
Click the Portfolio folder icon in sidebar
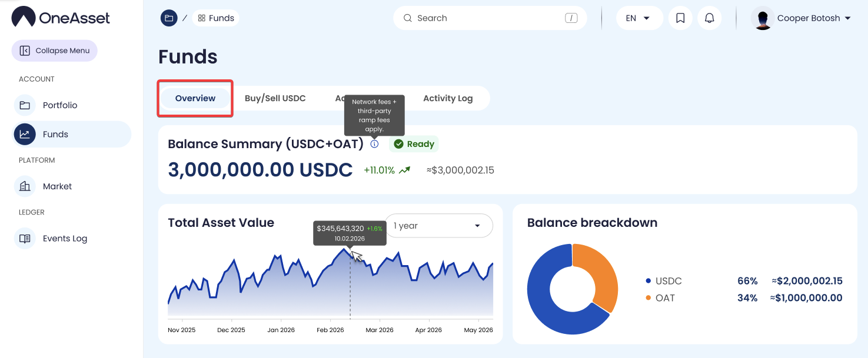(x=25, y=105)
